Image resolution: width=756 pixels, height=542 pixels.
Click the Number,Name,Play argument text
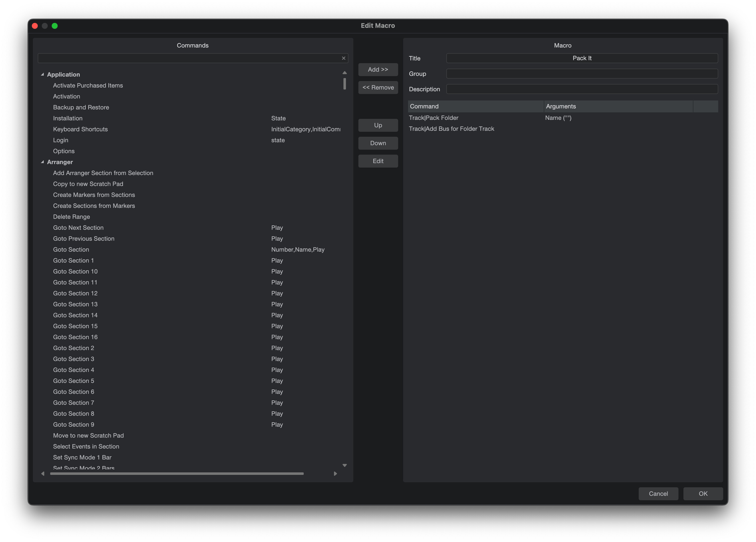coord(298,249)
